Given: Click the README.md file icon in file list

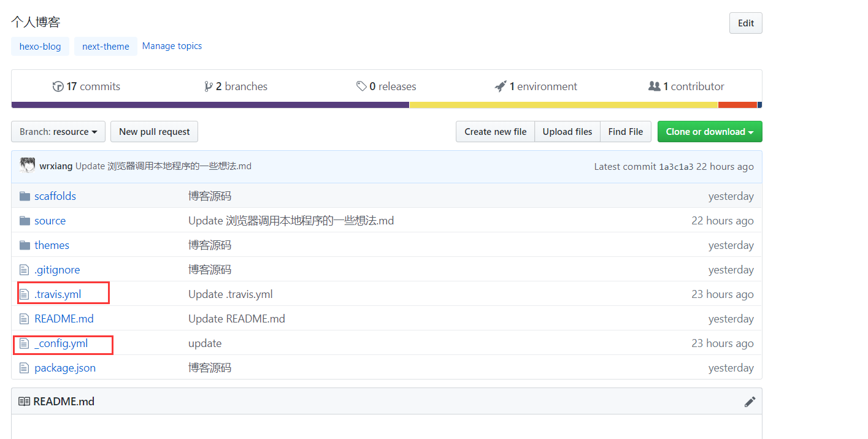Looking at the screenshot, I should 25,319.
